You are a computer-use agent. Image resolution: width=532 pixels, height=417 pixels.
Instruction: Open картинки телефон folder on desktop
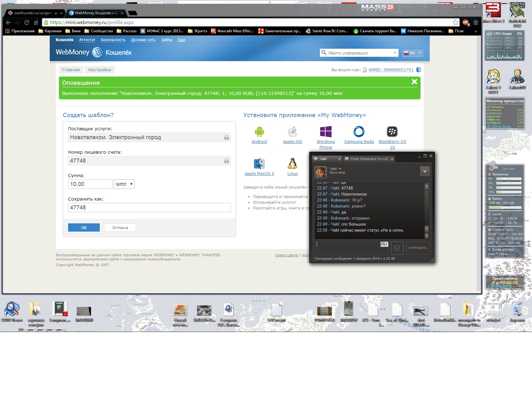[x=36, y=314]
